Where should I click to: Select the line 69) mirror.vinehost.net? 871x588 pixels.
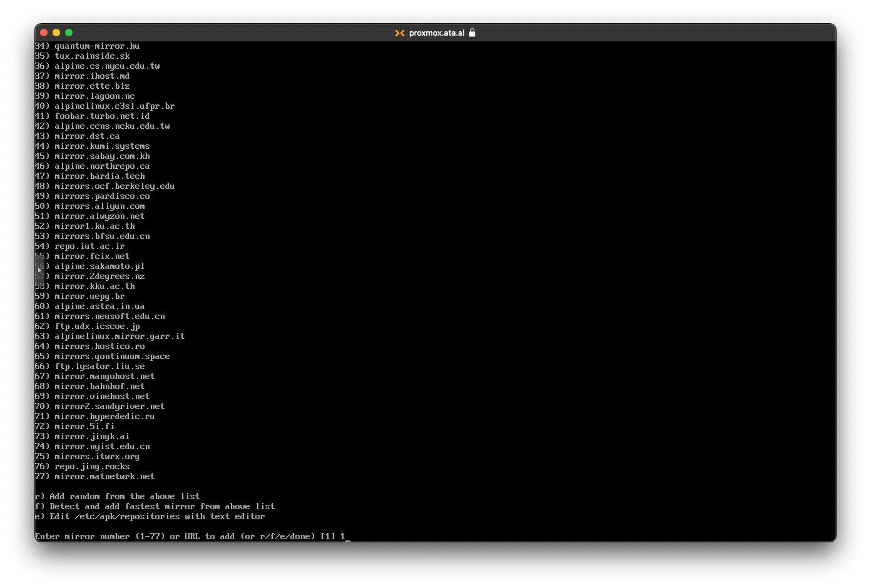pyautogui.click(x=93, y=397)
